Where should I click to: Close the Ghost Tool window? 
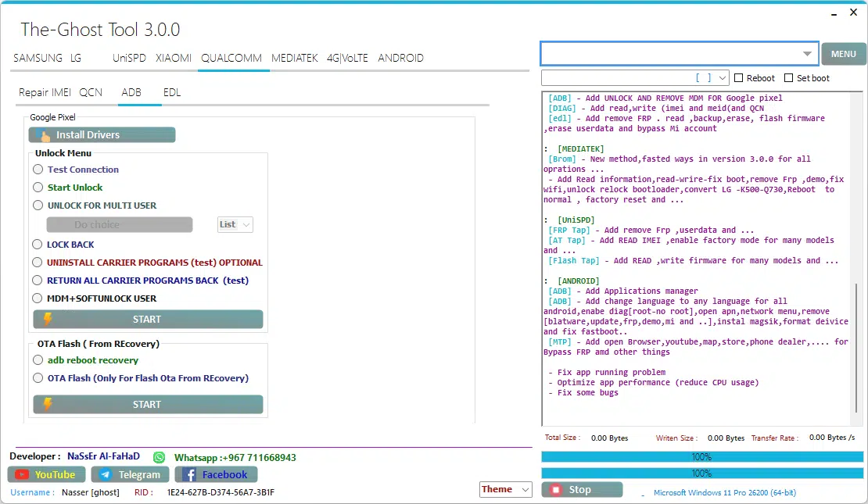coord(854,13)
